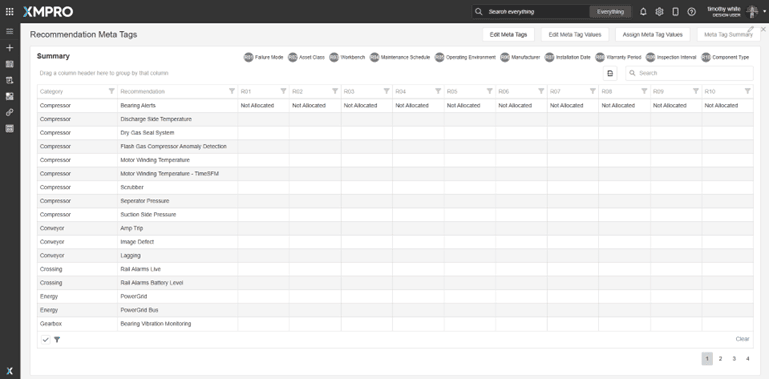Click the XMPRO logo

[48, 12]
